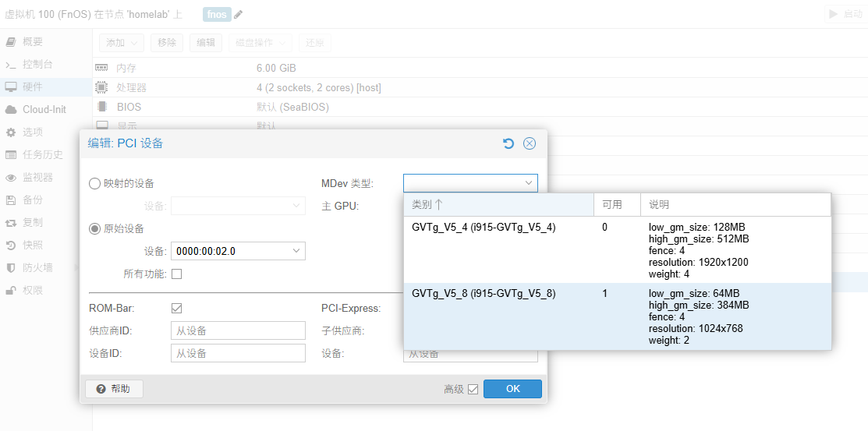This screenshot has height=431, width=868.
Task: Click the OK button
Action: point(512,389)
